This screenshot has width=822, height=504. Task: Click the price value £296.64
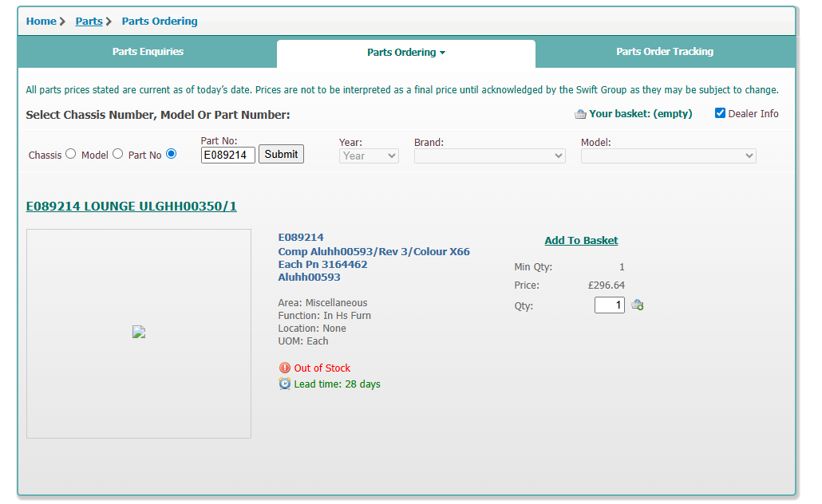click(606, 285)
